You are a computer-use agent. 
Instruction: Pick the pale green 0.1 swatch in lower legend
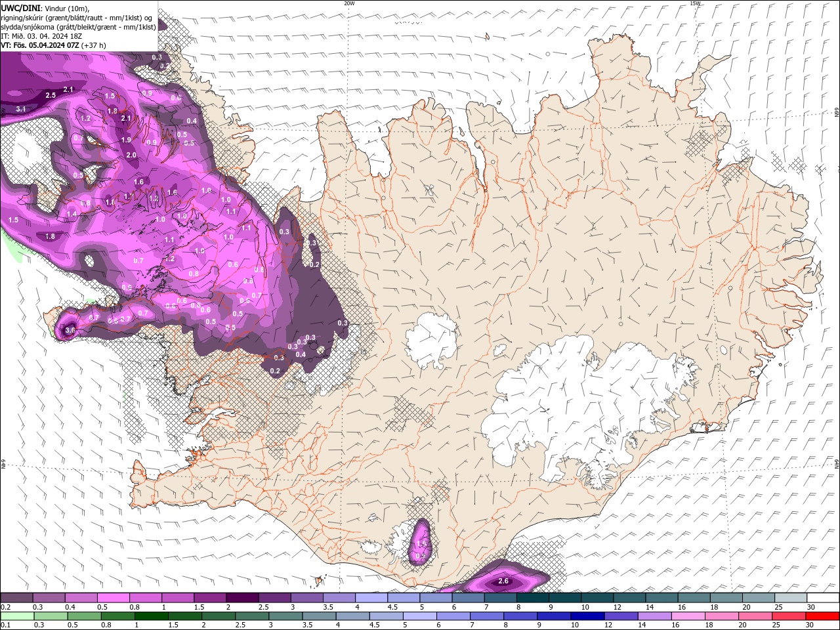click(17, 616)
